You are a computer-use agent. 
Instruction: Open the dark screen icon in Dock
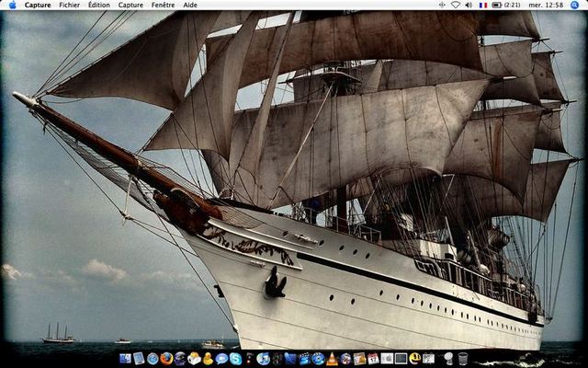click(401, 359)
